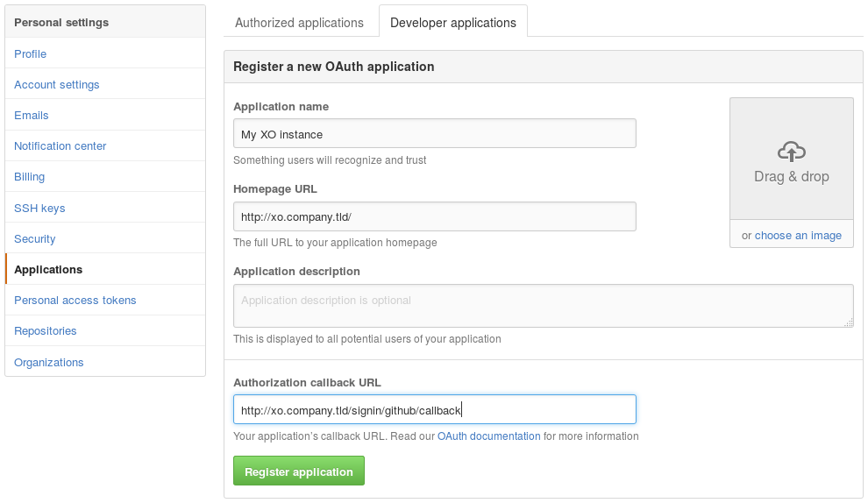Screen dimensions: 868x503
Task: Click the cloud upload icon
Action: 792,151
